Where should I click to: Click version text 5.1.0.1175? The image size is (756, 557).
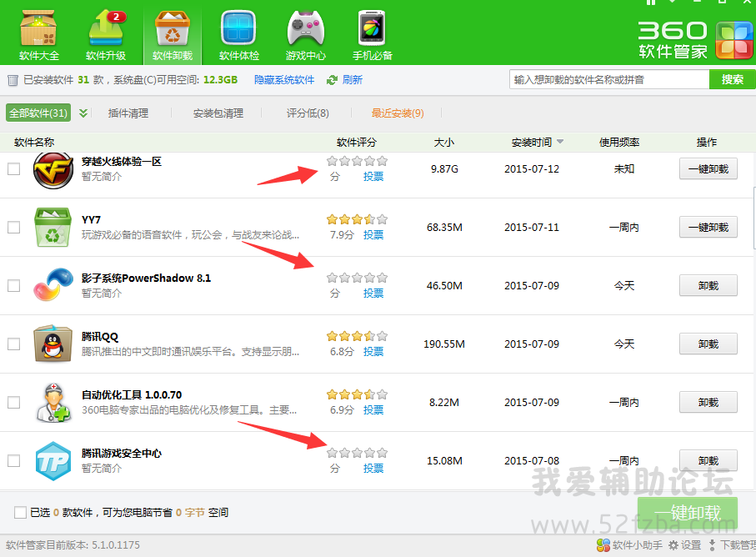point(116,545)
